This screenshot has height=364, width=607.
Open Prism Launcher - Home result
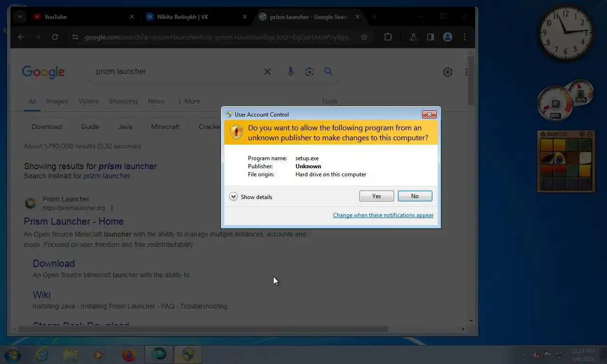point(74,221)
